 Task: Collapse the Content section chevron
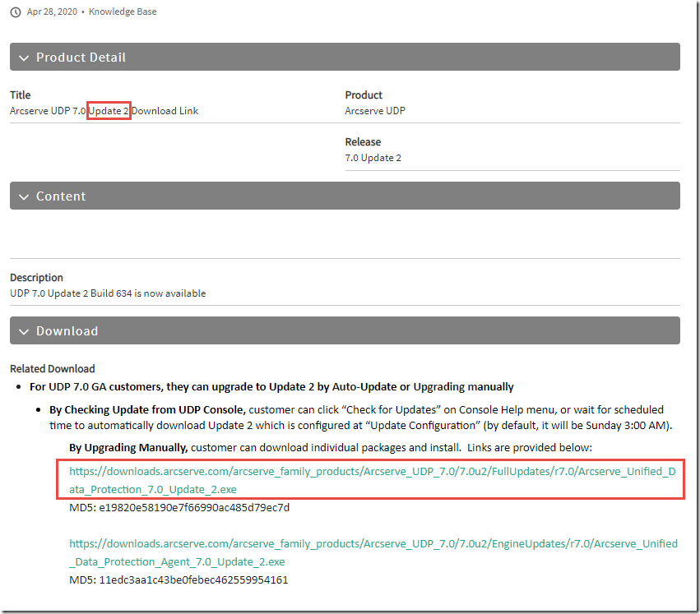pyautogui.click(x=23, y=196)
